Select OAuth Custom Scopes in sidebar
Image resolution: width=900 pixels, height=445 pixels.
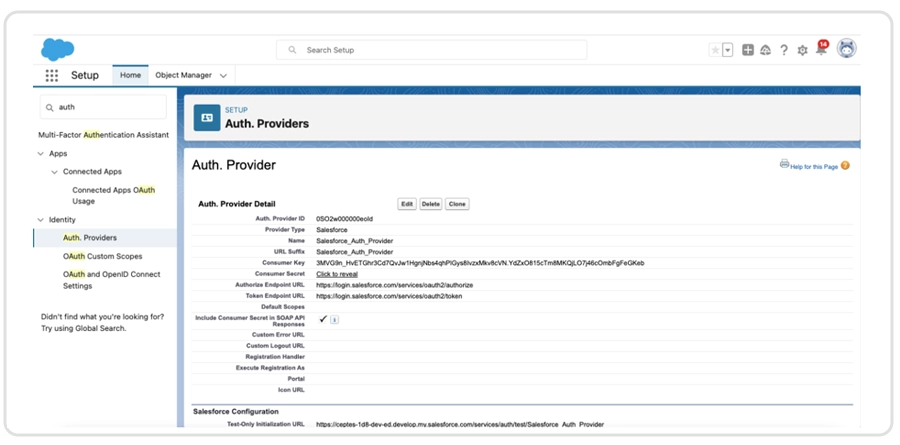pos(101,256)
